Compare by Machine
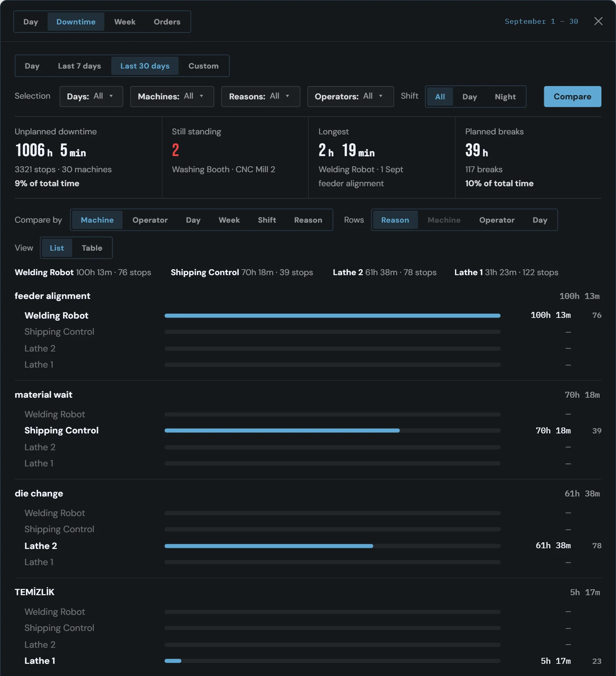 [97, 220]
